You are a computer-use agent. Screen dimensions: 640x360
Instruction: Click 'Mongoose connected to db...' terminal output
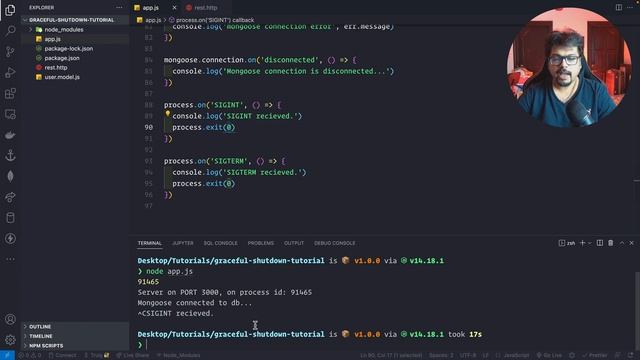pos(195,303)
